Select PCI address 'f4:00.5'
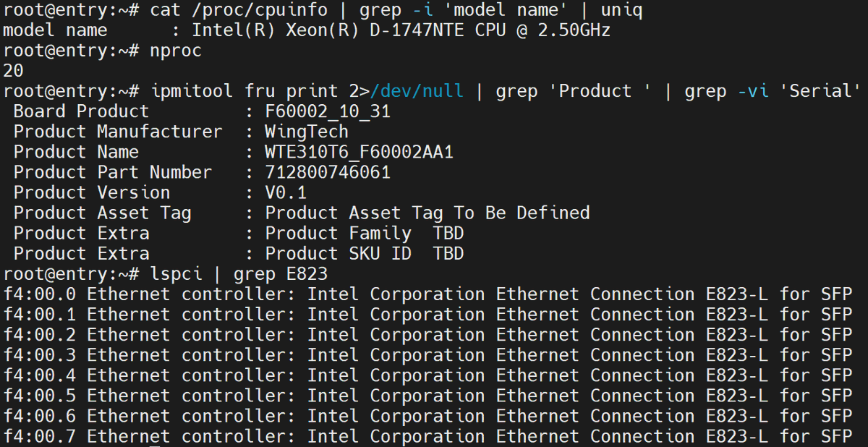Viewport: 868px width, 447px height. pos(40,395)
